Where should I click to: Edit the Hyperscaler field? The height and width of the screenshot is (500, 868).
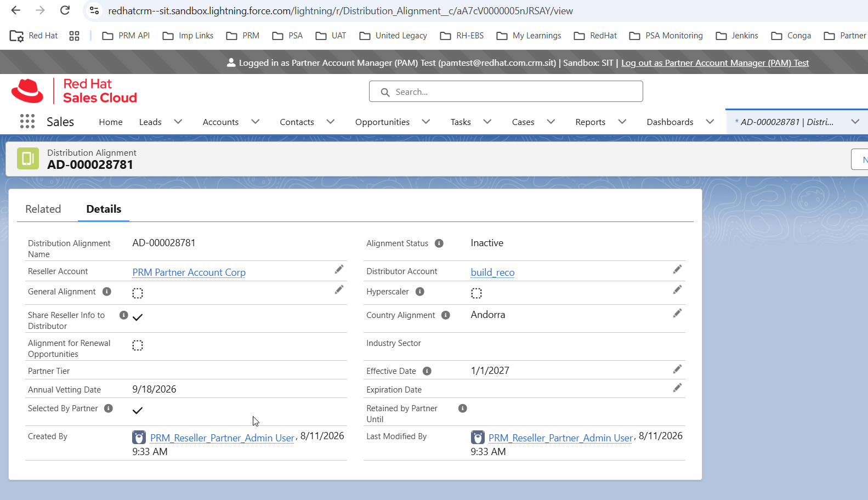pos(678,289)
